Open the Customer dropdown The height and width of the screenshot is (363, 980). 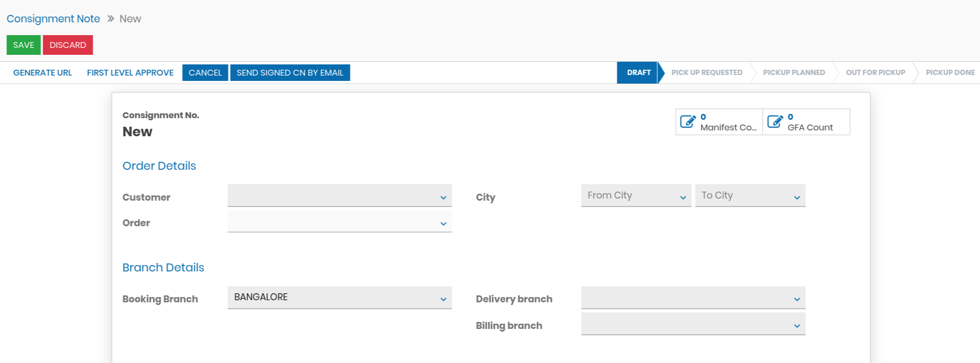pos(339,196)
